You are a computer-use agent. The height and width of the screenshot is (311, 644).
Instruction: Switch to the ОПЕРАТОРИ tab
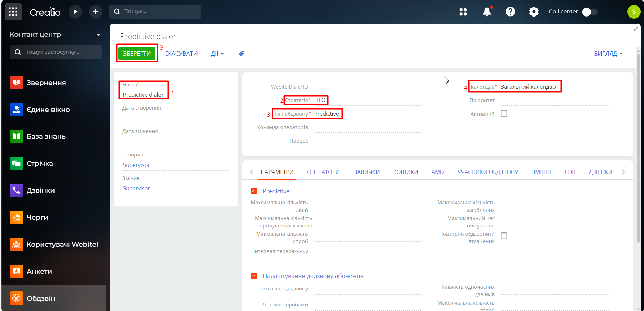[x=323, y=172]
